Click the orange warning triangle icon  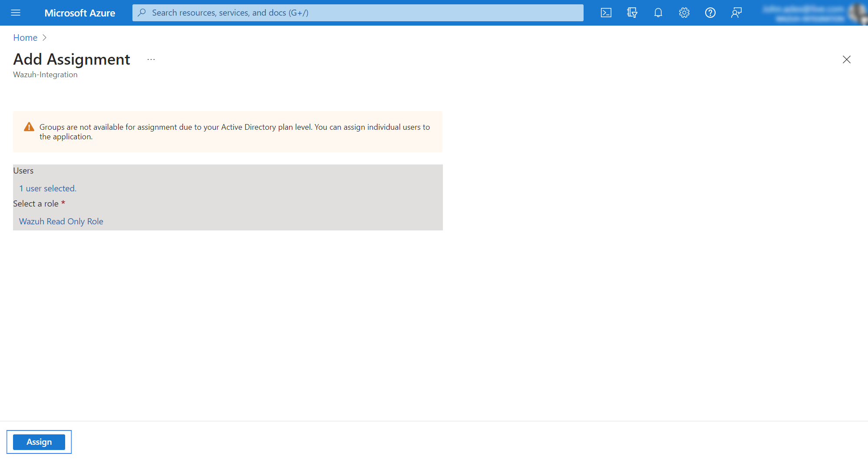(x=29, y=127)
